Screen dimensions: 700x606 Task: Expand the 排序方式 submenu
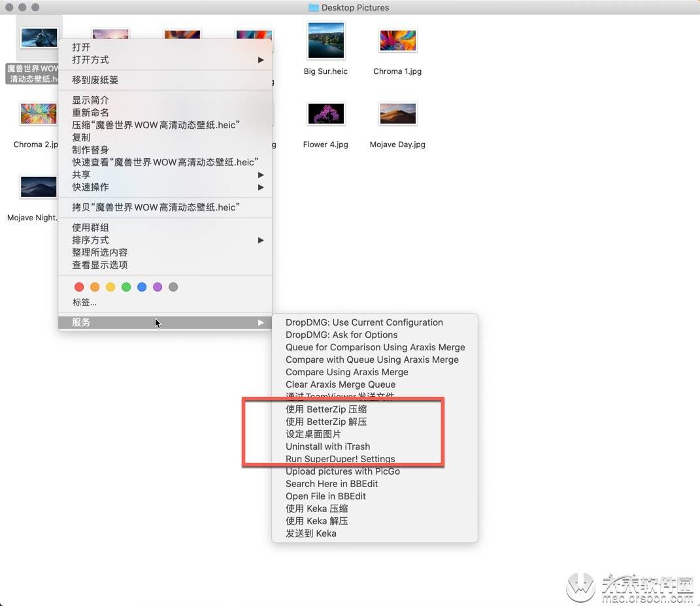tap(165, 241)
